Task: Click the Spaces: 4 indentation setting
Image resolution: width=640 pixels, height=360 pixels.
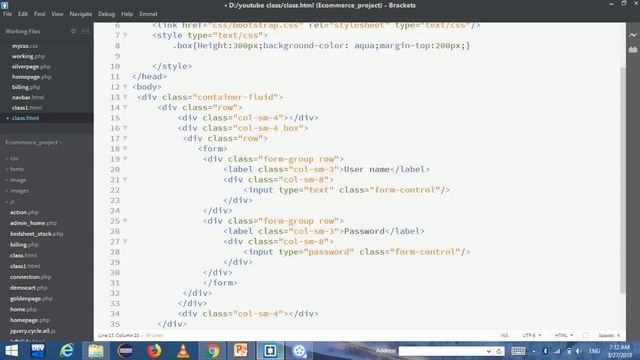Action: tap(609, 335)
